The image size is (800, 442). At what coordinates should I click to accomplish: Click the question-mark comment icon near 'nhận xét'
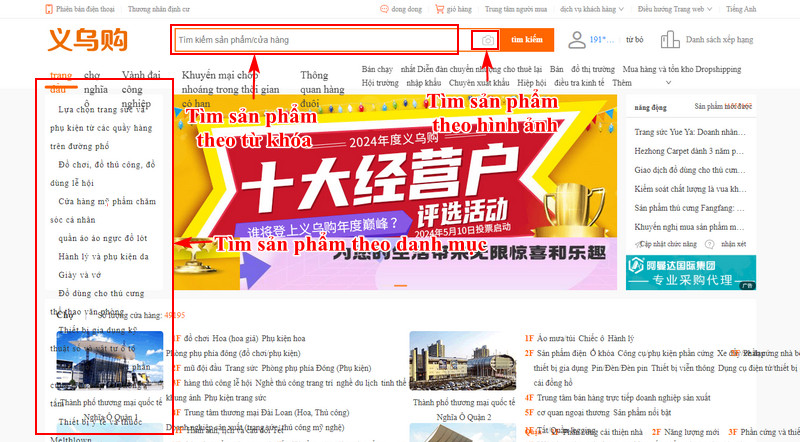pyautogui.click(x=709, y=244)
